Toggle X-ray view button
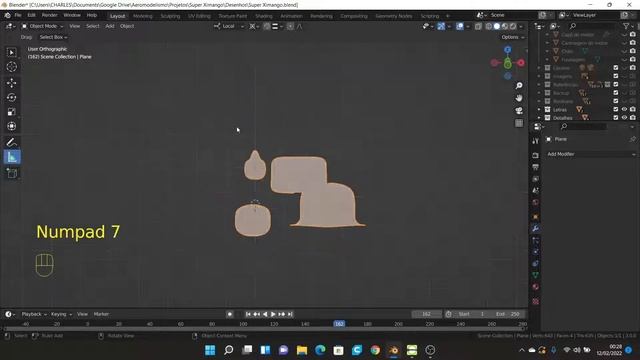 478,26
